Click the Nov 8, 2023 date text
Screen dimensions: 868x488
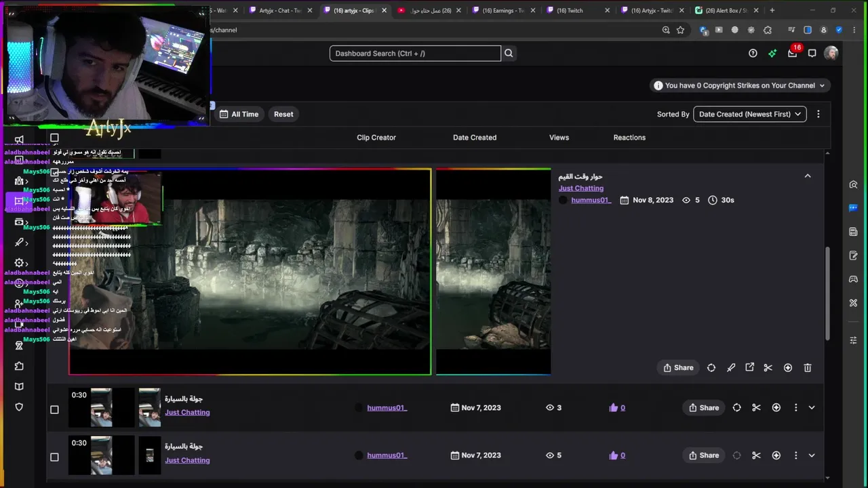click(x=653, y=200)
